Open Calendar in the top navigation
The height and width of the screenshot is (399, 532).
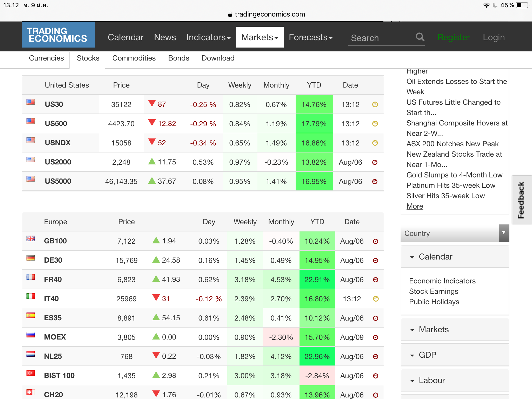[125, 37]
